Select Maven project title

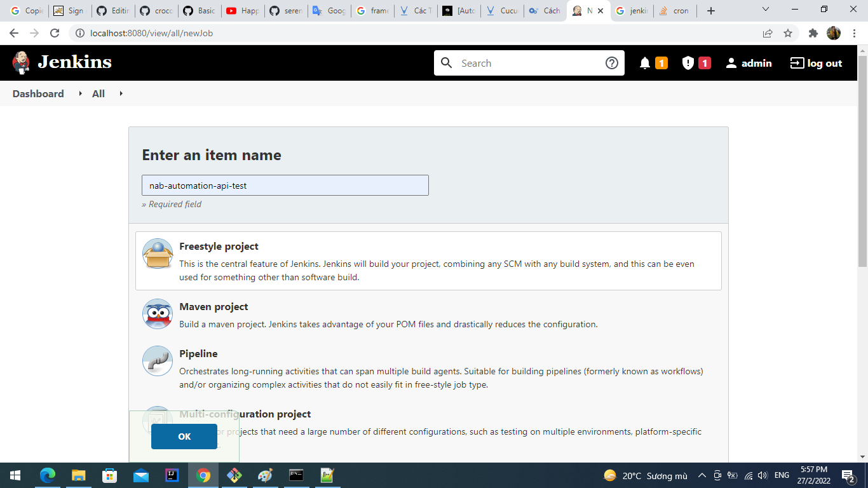click(x=214, y=307)
